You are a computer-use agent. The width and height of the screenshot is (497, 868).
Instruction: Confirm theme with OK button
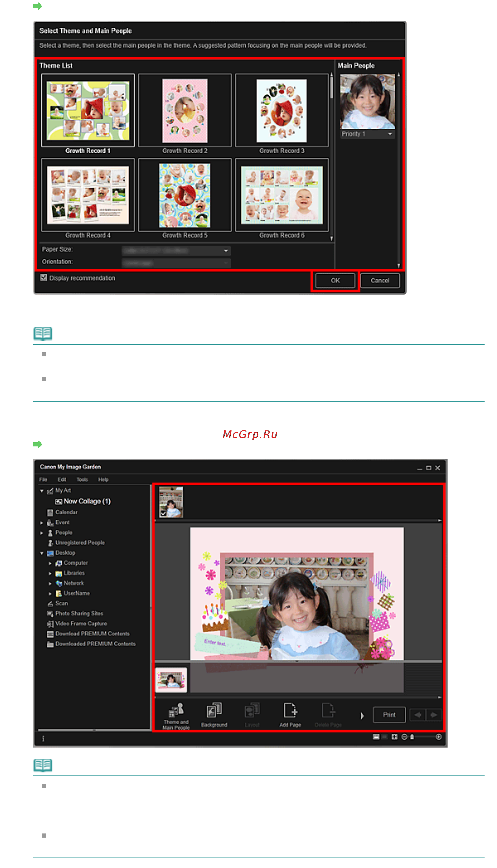335,281
